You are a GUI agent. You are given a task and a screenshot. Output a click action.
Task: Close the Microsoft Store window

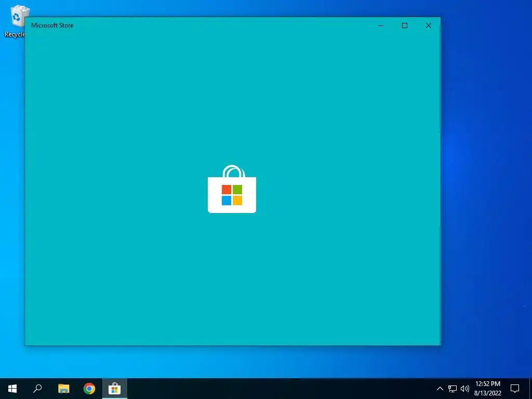[429, 25]
